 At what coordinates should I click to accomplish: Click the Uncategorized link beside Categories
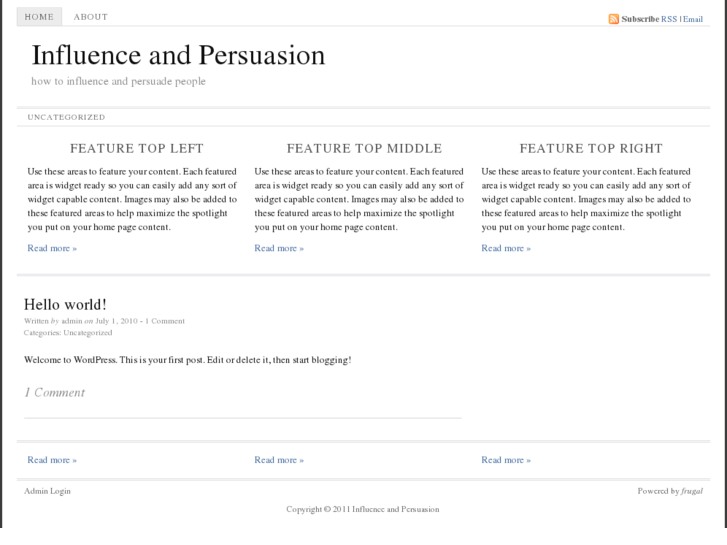87,333
